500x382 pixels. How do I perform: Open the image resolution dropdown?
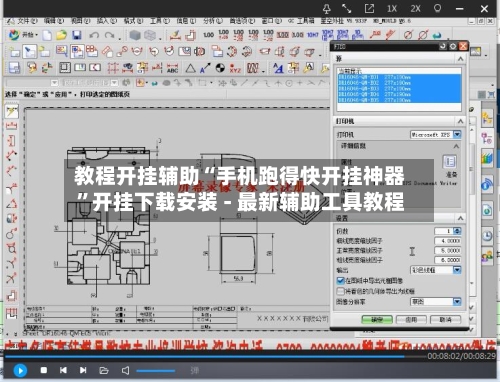coord(457,302)
